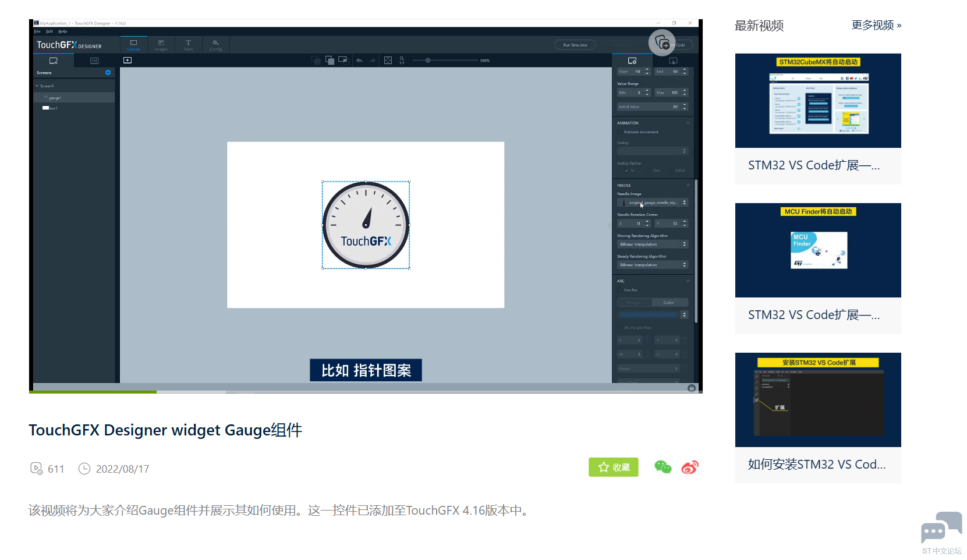The width and height of the screenshot is (967, 560).
Task: Collapse the ARC section
Action: pyautogui.click(x=688, y=281)
